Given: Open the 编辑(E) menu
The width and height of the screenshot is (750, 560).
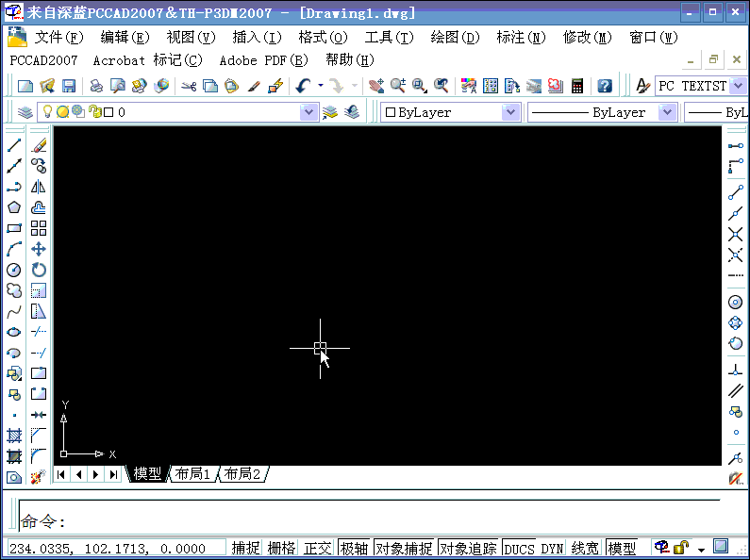Looking at the screenshot, I should pos(125,38).
